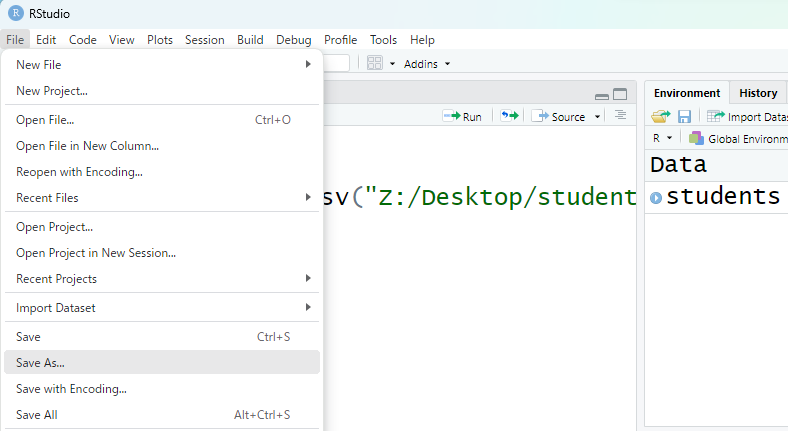Load workspace with the open folder icon
The width and height of the screenshot is (788, 431).
pyautogui.click(x=661, y=117)
